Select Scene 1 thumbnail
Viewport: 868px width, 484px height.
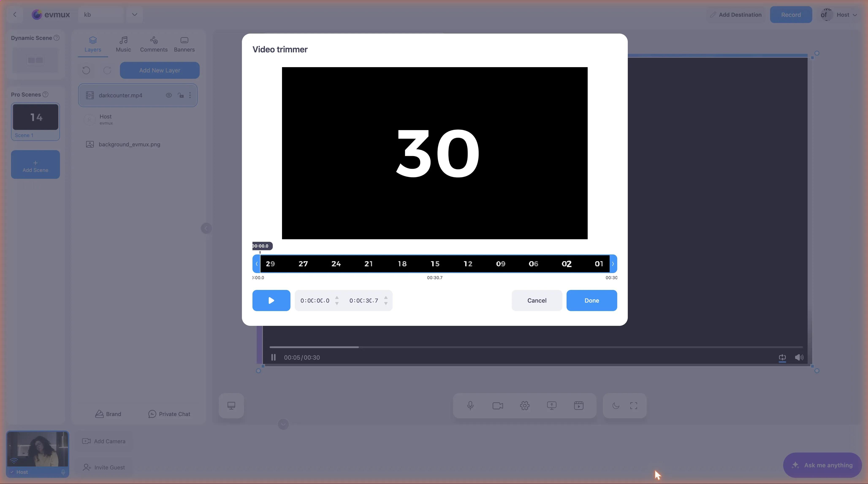pos(35,121)
